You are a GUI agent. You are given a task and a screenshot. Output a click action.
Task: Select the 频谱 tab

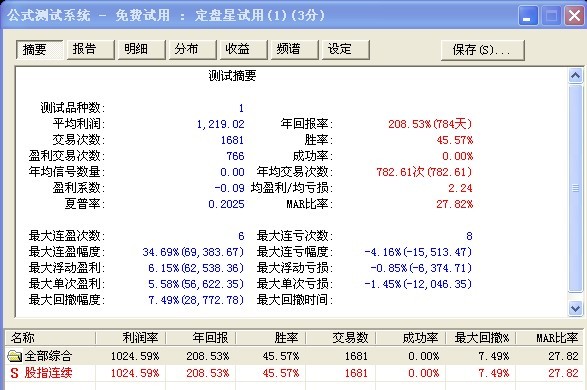click(295, 50)
